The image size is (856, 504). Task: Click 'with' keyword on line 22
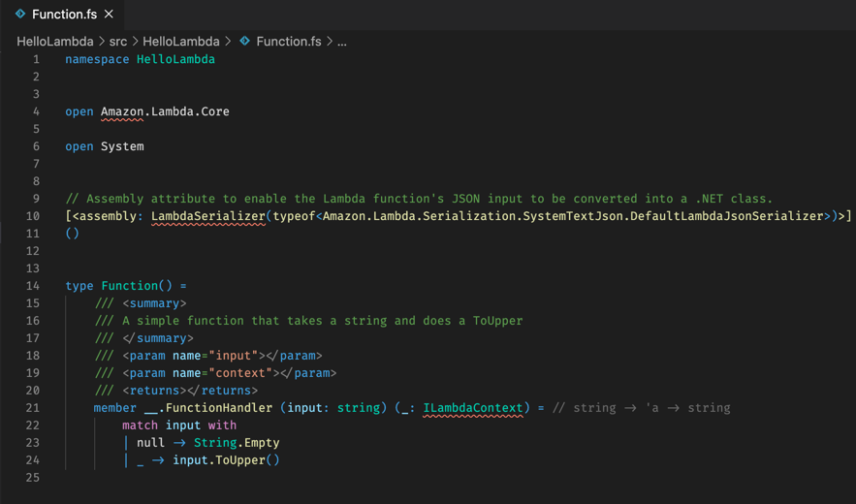pyautogui.click(x=222, y=425)
